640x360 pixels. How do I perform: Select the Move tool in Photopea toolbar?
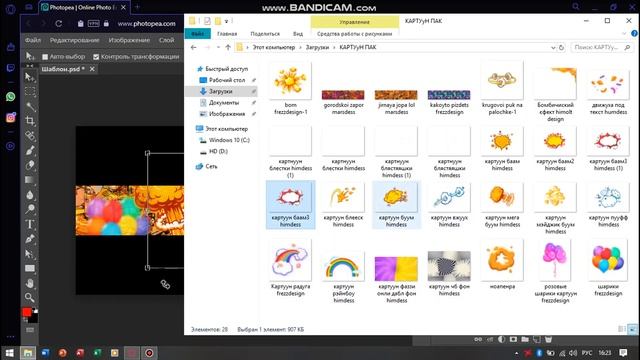click(x=29, y=77)
